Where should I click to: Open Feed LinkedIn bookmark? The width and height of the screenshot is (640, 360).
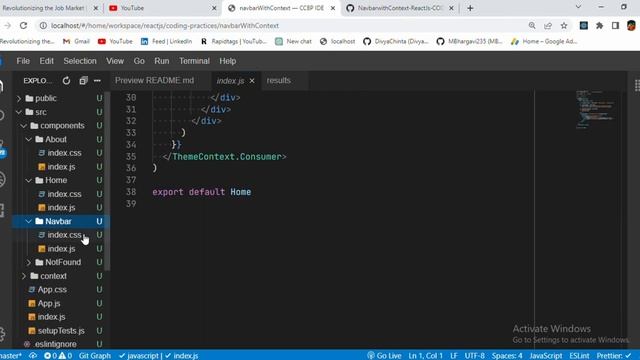tap(166, 41)
